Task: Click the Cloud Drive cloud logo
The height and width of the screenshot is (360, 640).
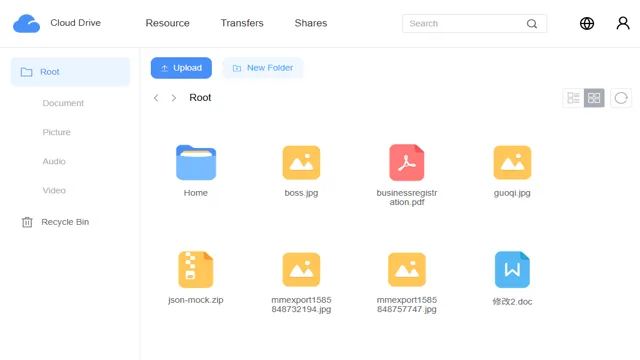Action: pyautogui.click(x=27, y=23)
